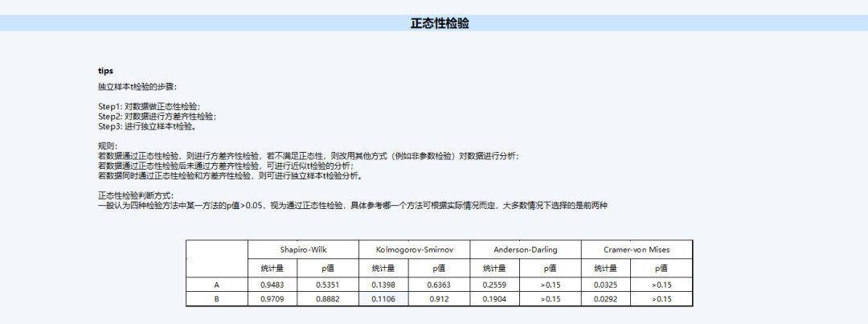This screenshot has width=868, height=324.
Task: Select the 0.8882 p-value cell
Action: [327, 299]
